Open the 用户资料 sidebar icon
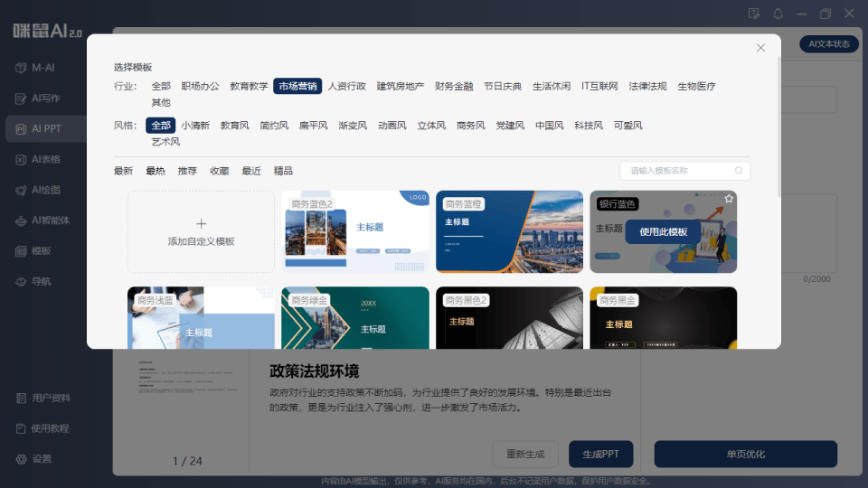This screenshot has height=488, width=868. point(21,398)
